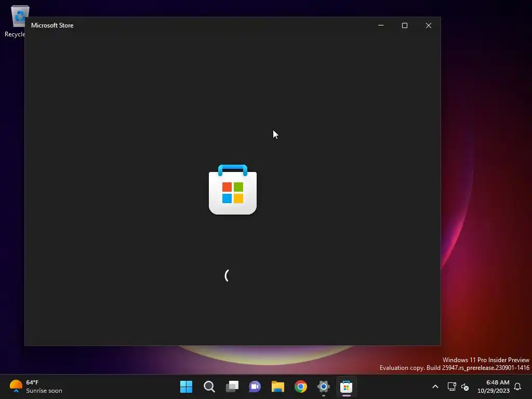
Task: Click the muted volume tray icon
Action: click(x=465, y=387)
